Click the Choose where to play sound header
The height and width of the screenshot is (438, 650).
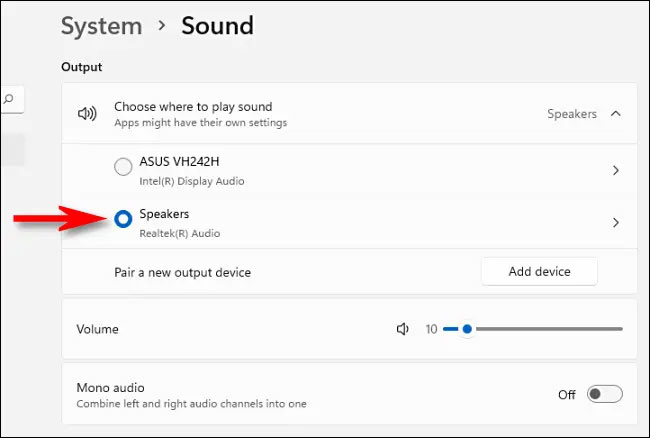(193, 107)
